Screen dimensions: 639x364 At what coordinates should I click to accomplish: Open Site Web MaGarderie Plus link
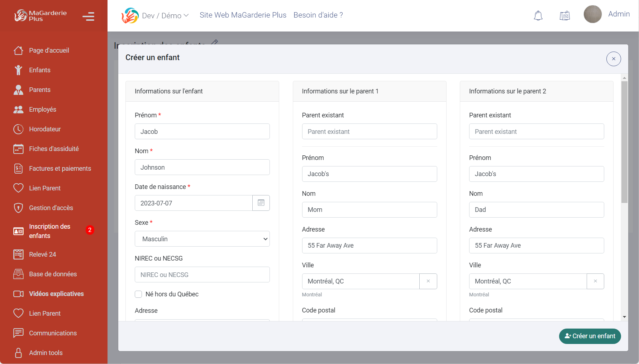[243, 15]
